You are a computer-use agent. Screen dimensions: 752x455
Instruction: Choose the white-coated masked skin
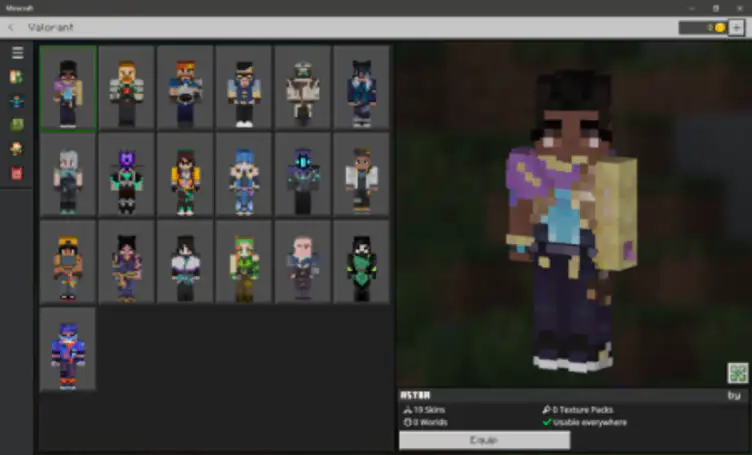point(303,88)
